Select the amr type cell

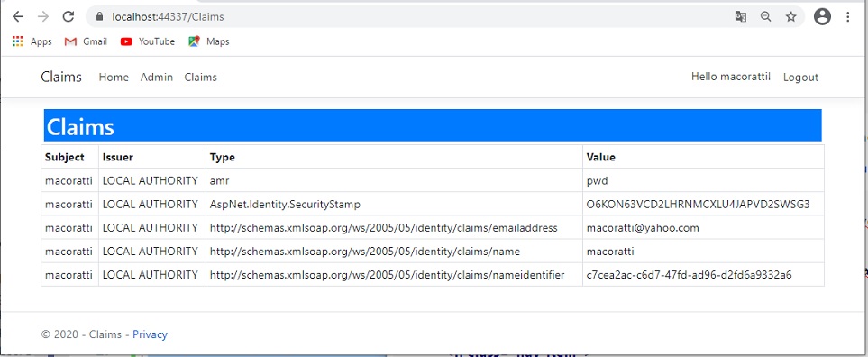[394, 180]
